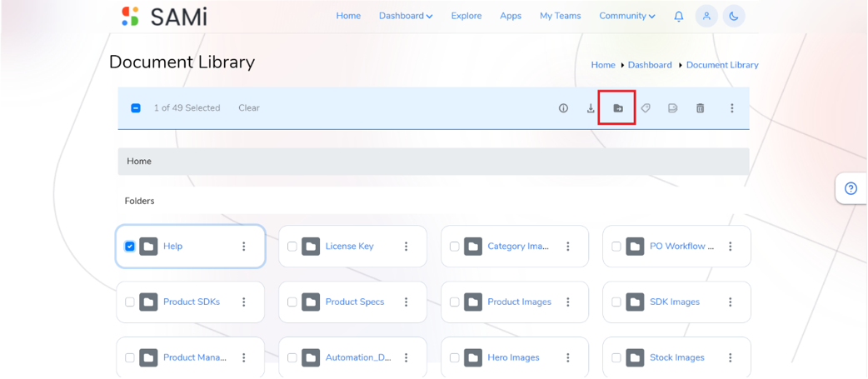Open more options in selection toolbar
Image resolution: width=868 pixels, height=379 pixels.
click(x=732, y=108)
